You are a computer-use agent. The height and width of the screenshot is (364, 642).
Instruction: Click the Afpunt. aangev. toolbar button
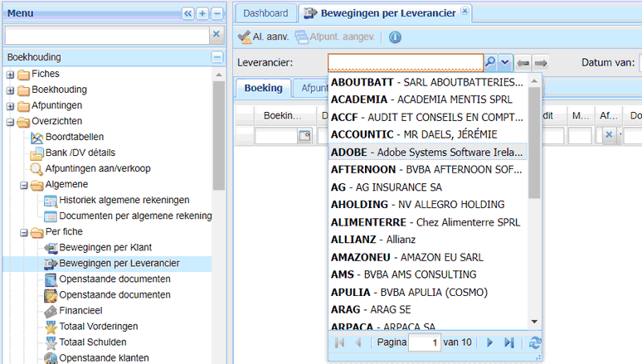point(335,36)
